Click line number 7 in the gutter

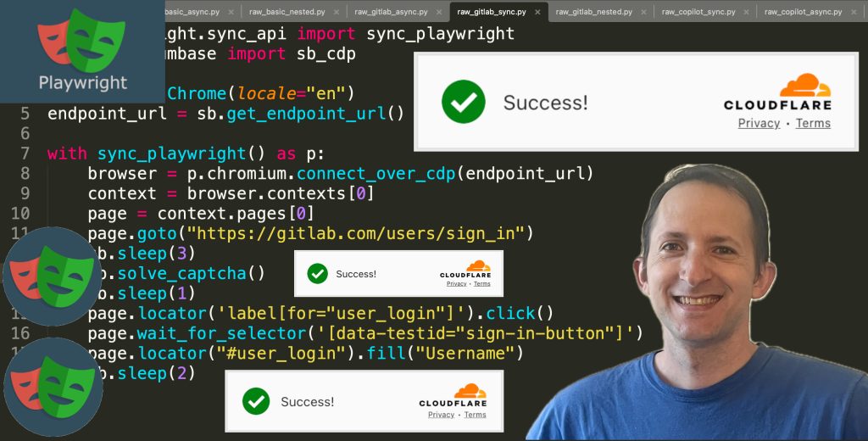(x=25, y=154)
